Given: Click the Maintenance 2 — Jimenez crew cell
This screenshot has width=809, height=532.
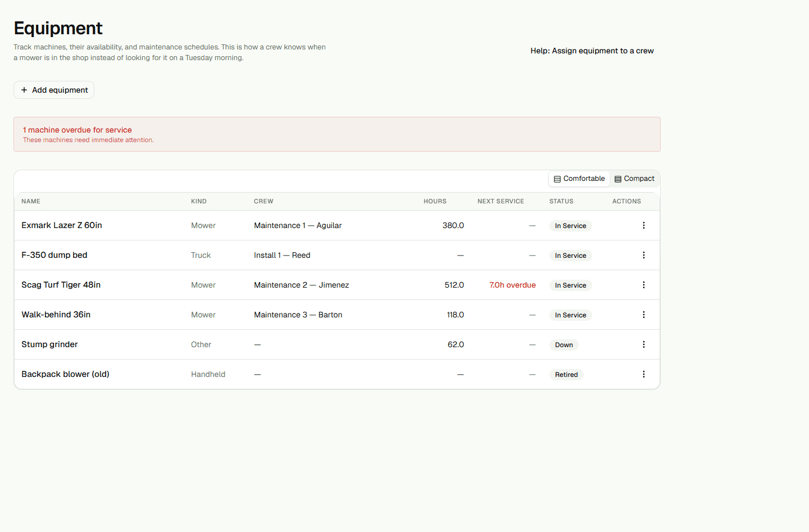Looking at the screenshot, I should click(302, 285).
